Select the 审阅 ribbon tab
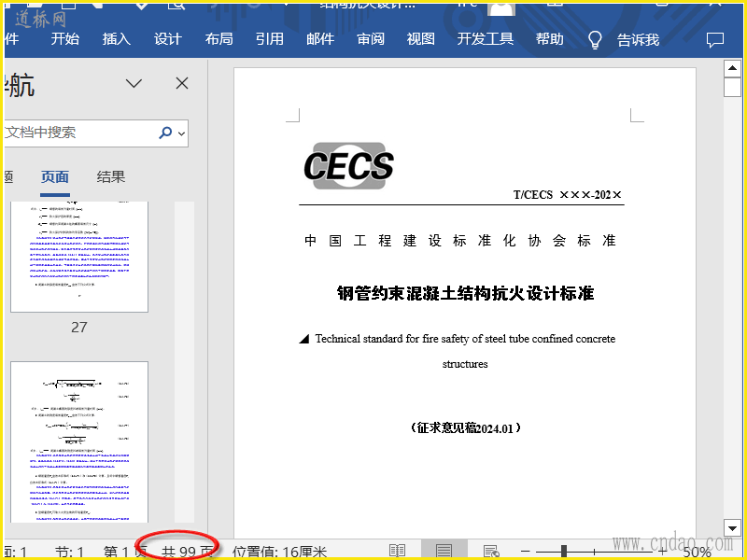Viewport: 747px width, 560px height. [x=371, y=39]
